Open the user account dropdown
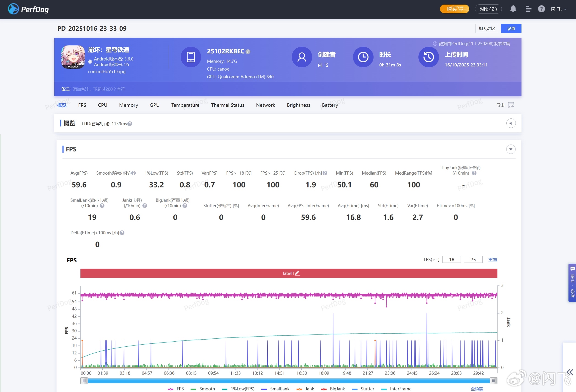The image size is (576, 392). click(558, 9)
